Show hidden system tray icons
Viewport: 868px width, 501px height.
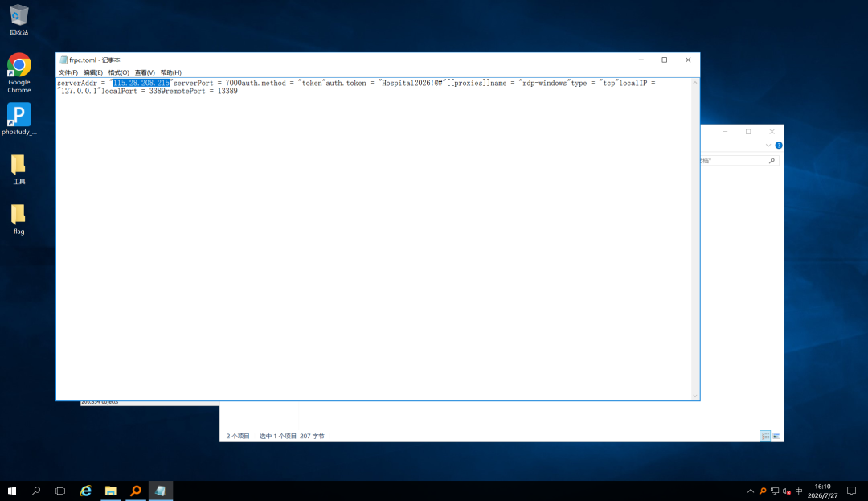point(751,491)
